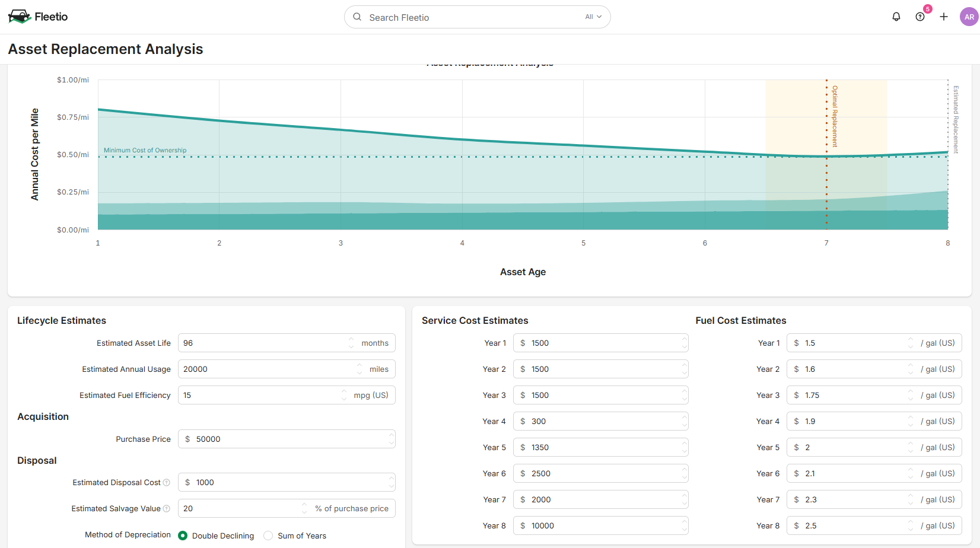Select Sum of Years depreciation method
Screen dimensions: 980x548
(268, 536)
